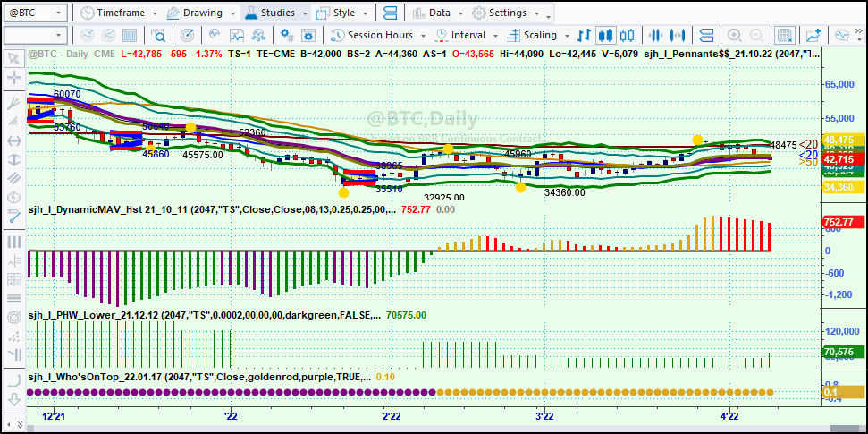Expand the Studies dropdown arrow
This screenshot has height=434, width=868.
pos(306,13)
